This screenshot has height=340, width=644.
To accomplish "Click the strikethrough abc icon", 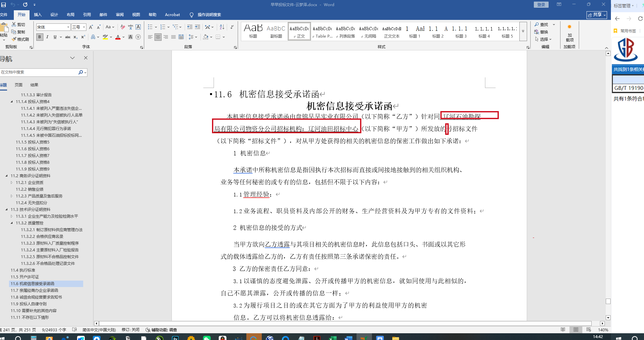I will pos(68,37).
